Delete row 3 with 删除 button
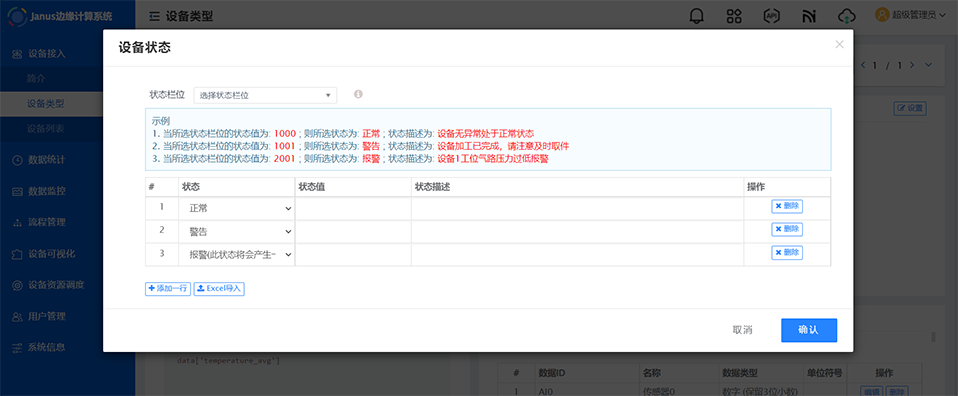The width and height of the screenshot is (958, 396). click(787, 252)
